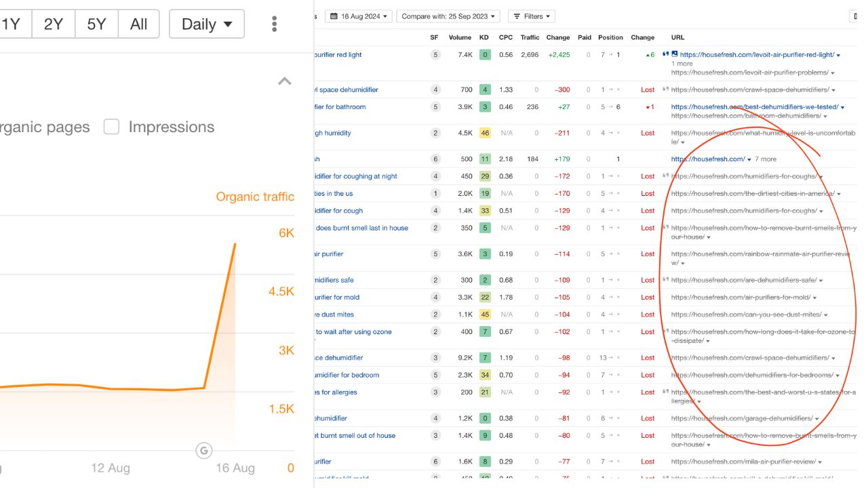868x488 pixels.
Task: Select the 5Y time range
Action: click(97, 24)
